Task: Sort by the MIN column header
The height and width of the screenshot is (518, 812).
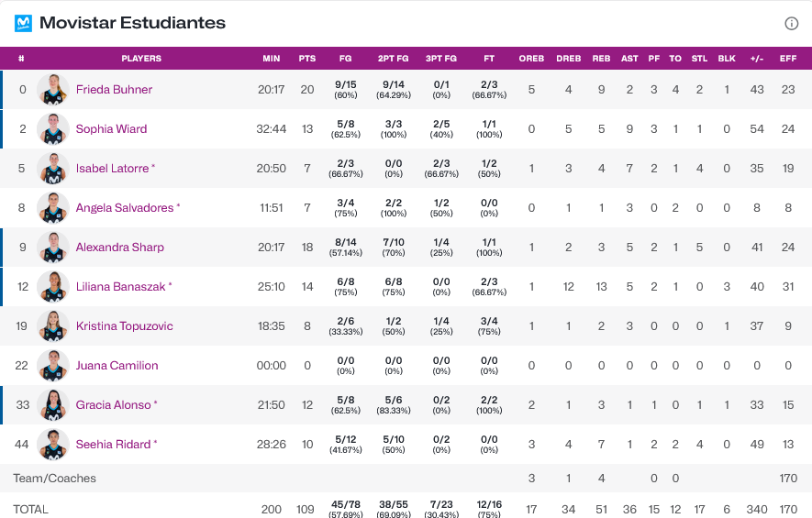Action: (272, 59)
